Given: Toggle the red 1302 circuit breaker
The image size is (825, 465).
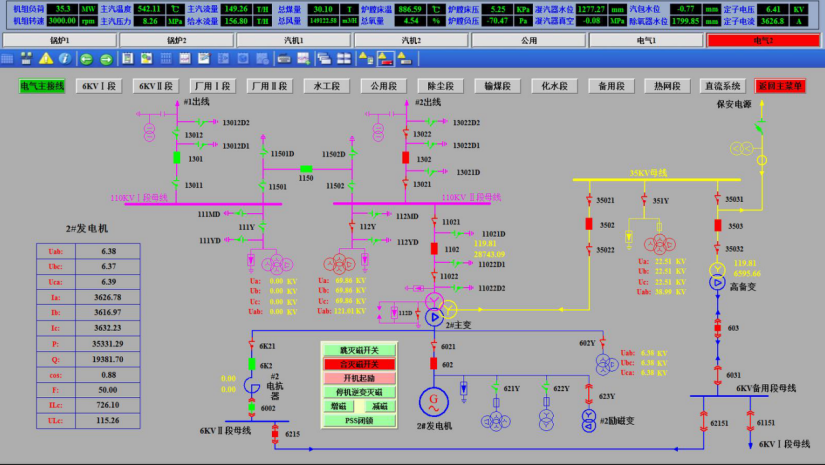Looking at the screenshot, I should [406, 158].
